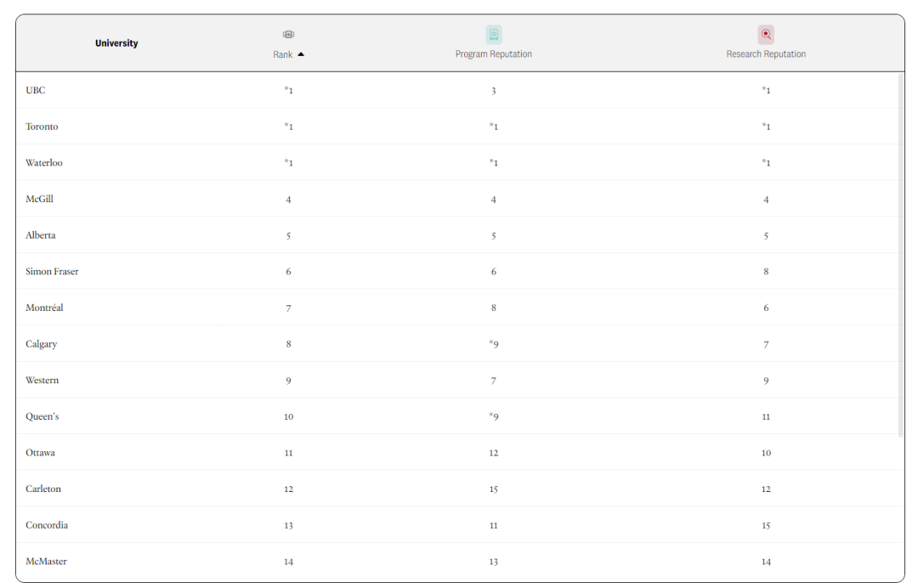Viewport: 918px width, 588px height.
Task: Click the Research Reputation red icon
Action: coord(766,35)
